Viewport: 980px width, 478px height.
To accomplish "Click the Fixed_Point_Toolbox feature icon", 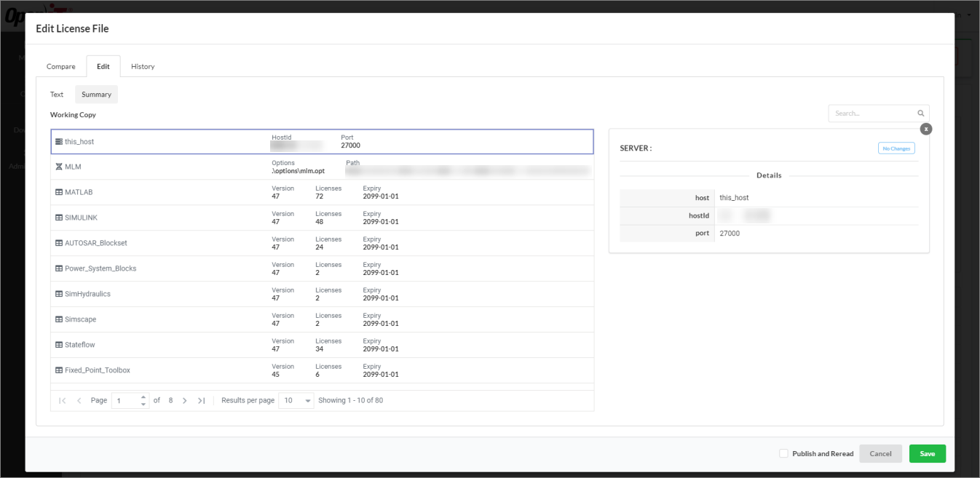I will (x=58, y=370).
